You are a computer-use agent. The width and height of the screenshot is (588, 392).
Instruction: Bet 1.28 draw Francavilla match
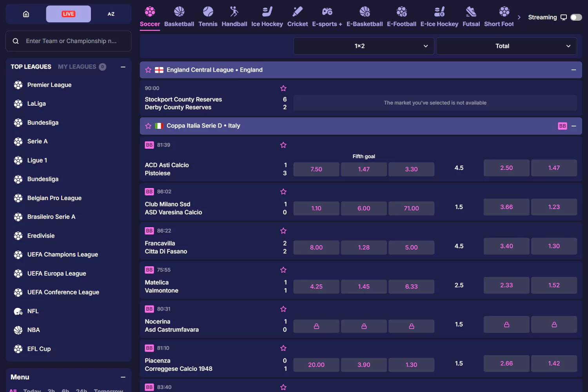[364, 247]
